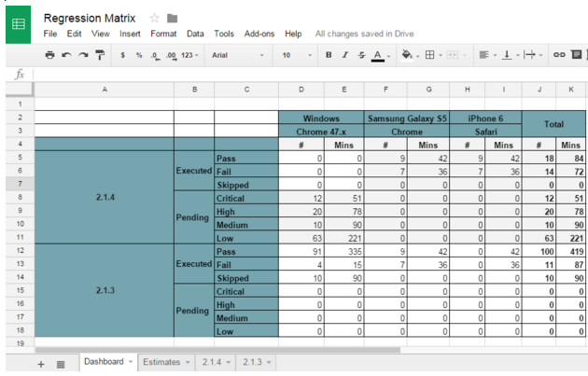
Task: Select the cell showing 335
Action: tap(343, 251)
